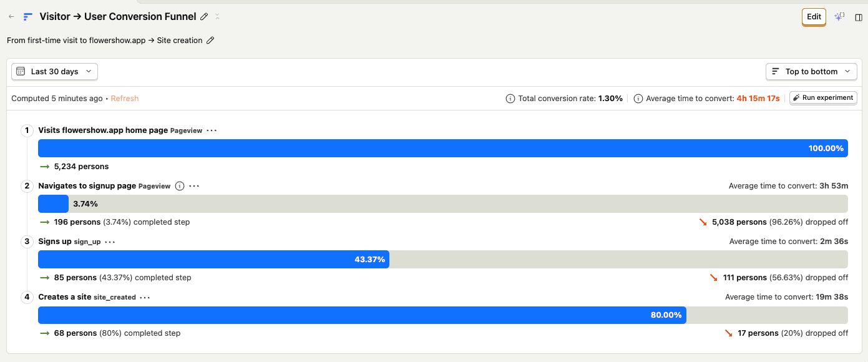Screen dimensions: 868x362
Task: Expand the chevron next to funnel title
Action: coord(217,17)
